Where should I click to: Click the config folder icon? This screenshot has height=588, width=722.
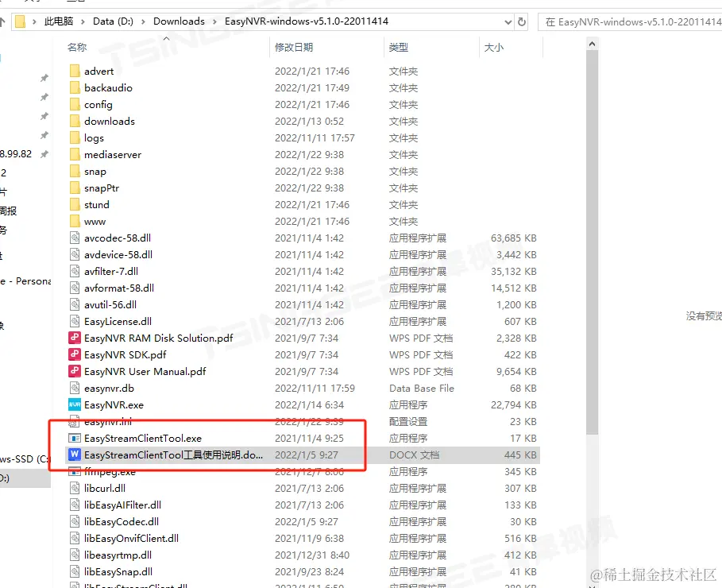pos(75,105)
